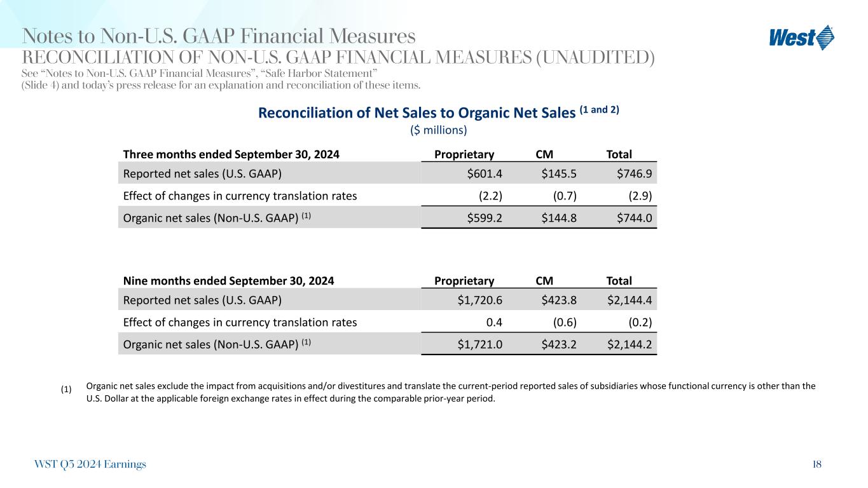Click the West company logo
This screenshot has height=488, width=868.
[x=801, y=37]
